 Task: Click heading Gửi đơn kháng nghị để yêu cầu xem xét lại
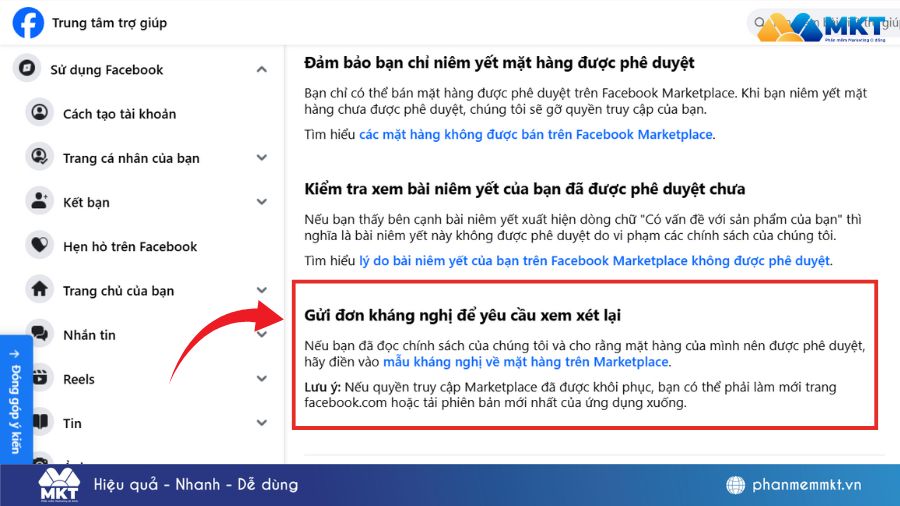point(462,316)
